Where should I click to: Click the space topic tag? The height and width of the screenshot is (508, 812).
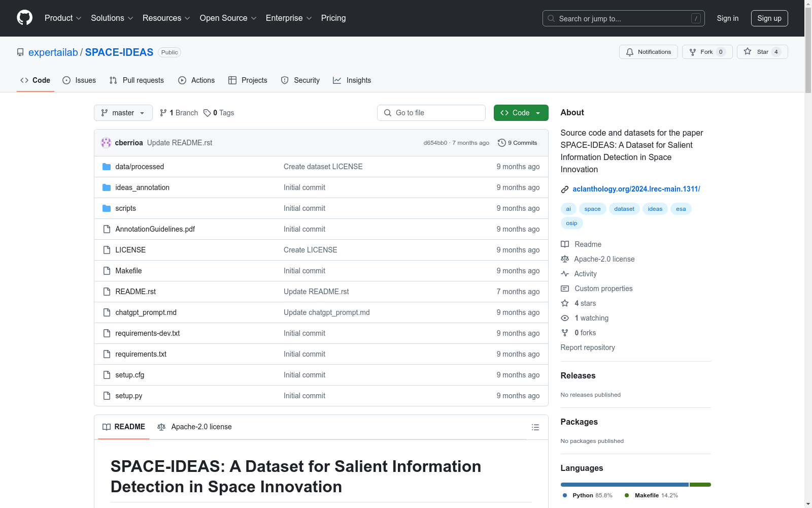click(x=592, y=209)
